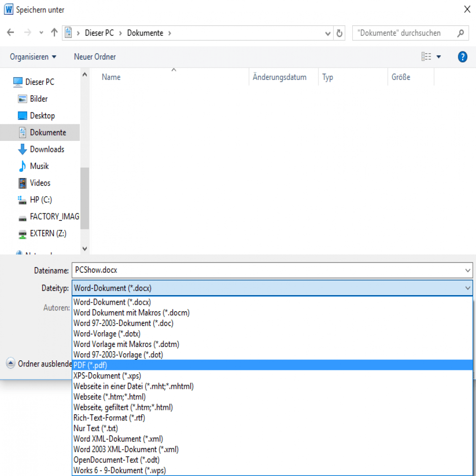476x476 pixels.
Task: Click the sidebar scrollbar thumb
Action: pyautogui.click(x=85, y=198)
